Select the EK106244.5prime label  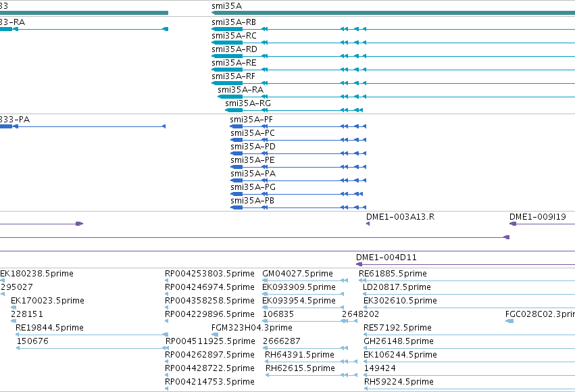click(401, 355)
